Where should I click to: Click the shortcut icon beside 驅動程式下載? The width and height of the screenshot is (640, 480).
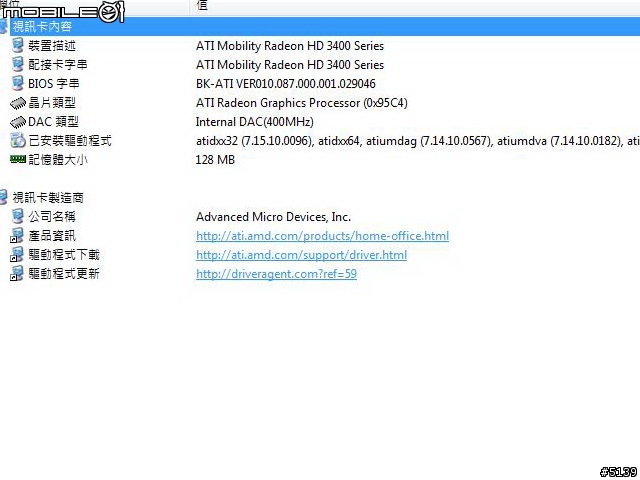click(x=17, y=254)
